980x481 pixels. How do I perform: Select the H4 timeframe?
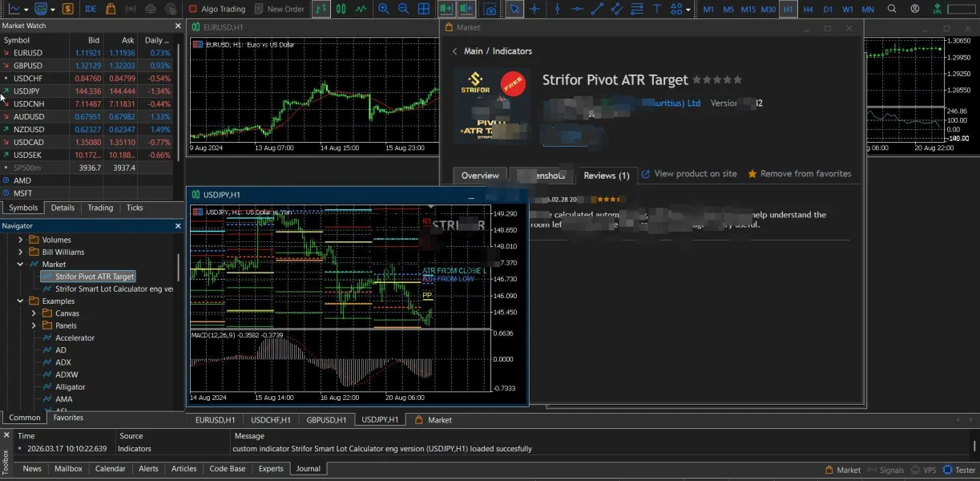pyautogui.click(x=808, y=9)
